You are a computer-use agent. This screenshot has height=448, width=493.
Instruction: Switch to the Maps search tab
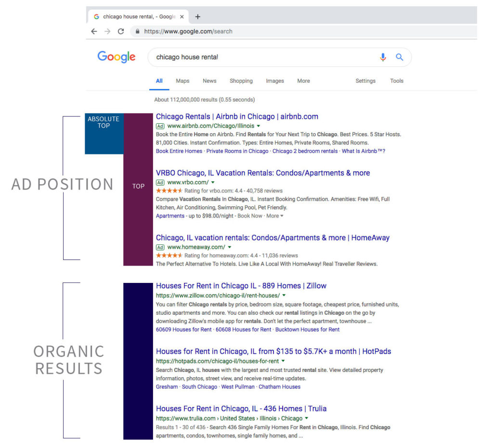(182, 81)
